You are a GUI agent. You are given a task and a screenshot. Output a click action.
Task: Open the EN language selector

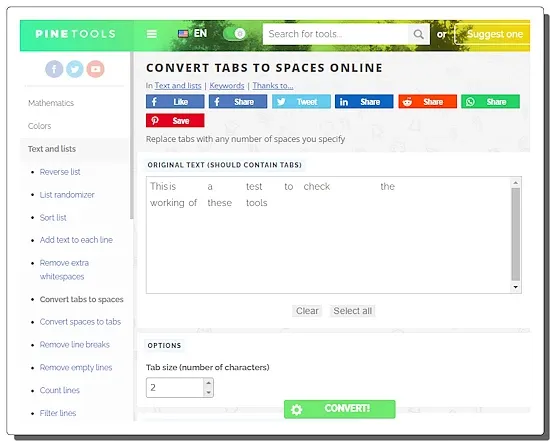pyautogui.click(x=193, y=34)
